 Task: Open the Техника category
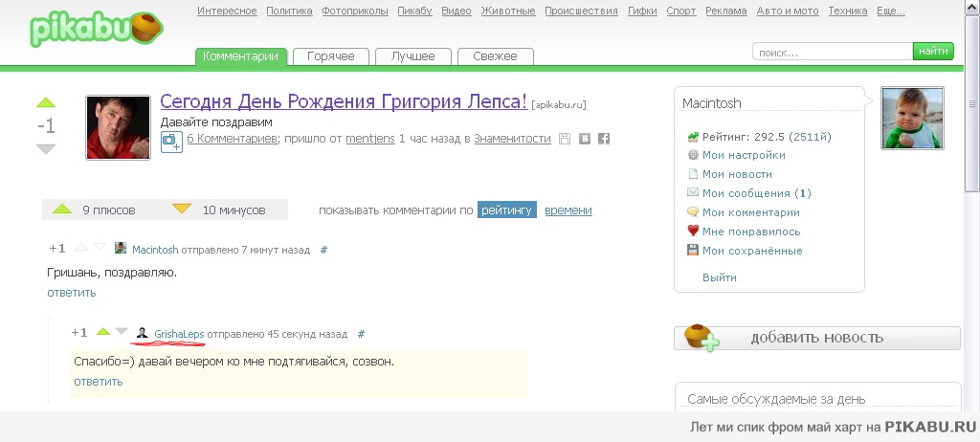click(848, 11)
